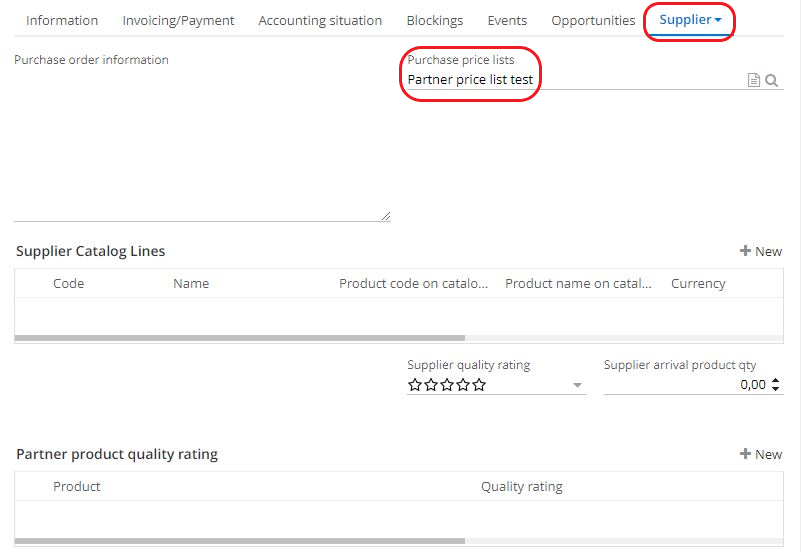Open the Opportunities tab
801x552 pixels.
pos(593,21)
